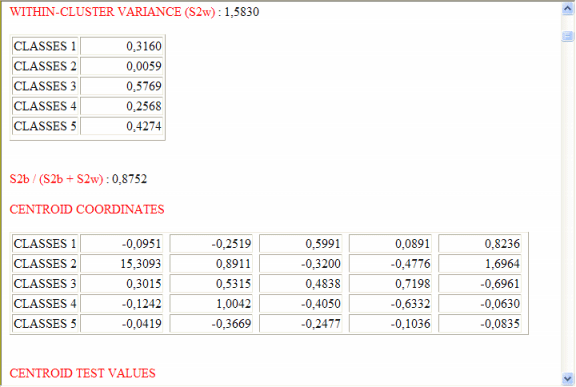Click the WITHIN-CLUSTER VARIANCE heading
Viewport: 576px width, 387px height.
click(112, 12)
